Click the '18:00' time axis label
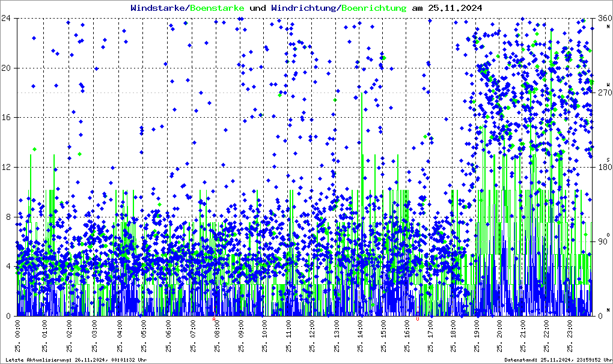 (453, 329)
